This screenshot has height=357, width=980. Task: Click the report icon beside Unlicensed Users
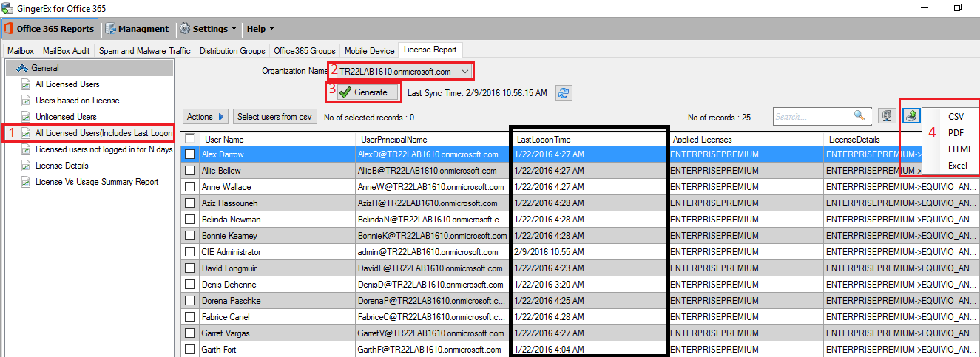point(27,117)
